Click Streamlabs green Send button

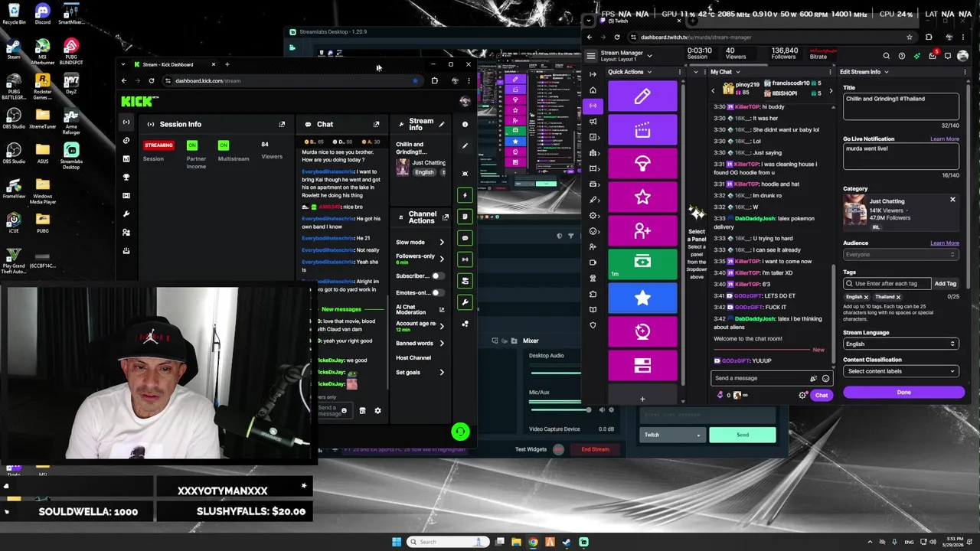[x=742, y=435]
